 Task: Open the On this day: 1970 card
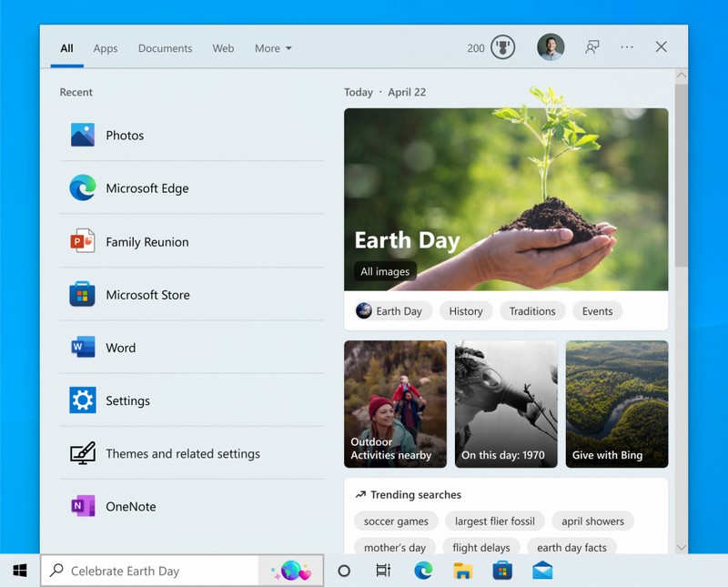[506, 403]
